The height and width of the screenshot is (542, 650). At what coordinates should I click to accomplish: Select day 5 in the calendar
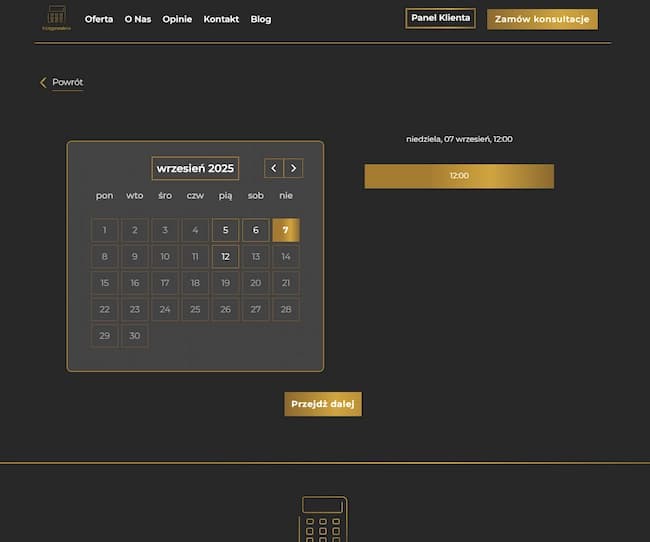pyautogui.click(x=226, y=230)
